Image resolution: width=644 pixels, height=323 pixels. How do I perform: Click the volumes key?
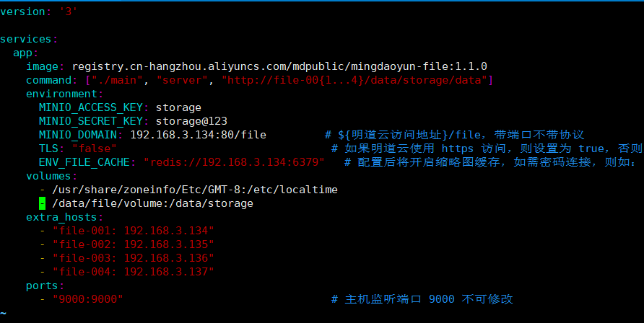pyautogui.click(x=49, y=176)
